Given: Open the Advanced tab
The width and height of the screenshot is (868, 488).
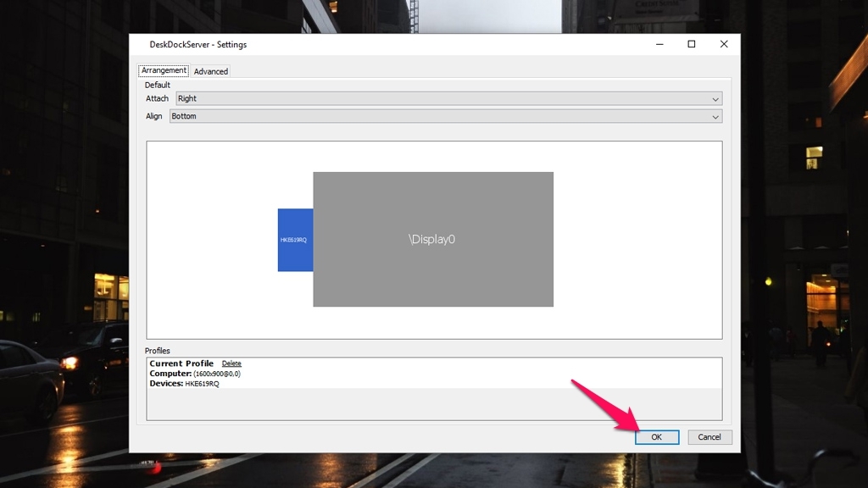Looking at the screenshot, I should pos(211,71).
